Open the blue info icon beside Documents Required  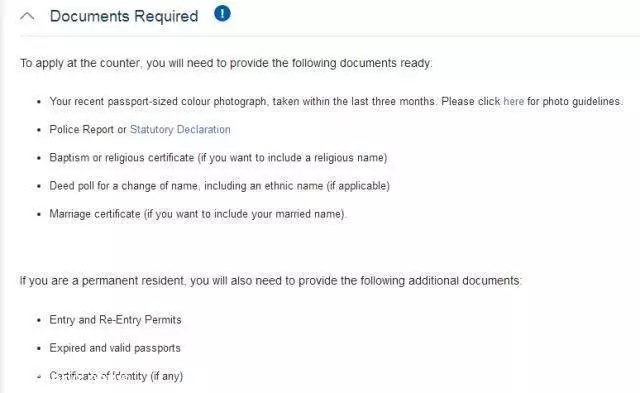click(x=222, y=14)
